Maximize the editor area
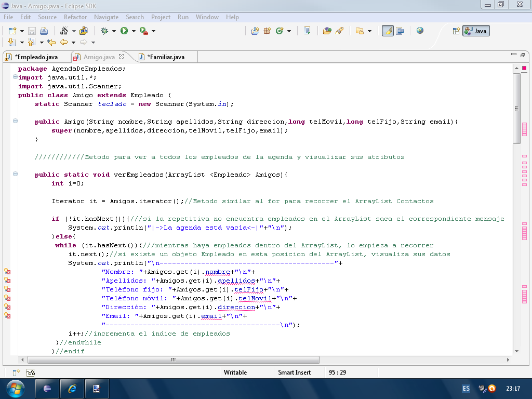532x399 pixels. tap(523, 55)
